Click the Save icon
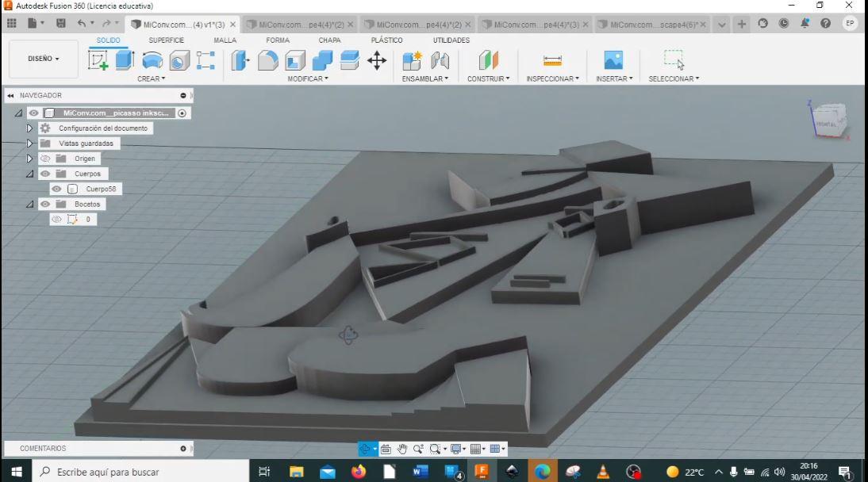Viewport: 868px width, 482px height. [61, 23]
